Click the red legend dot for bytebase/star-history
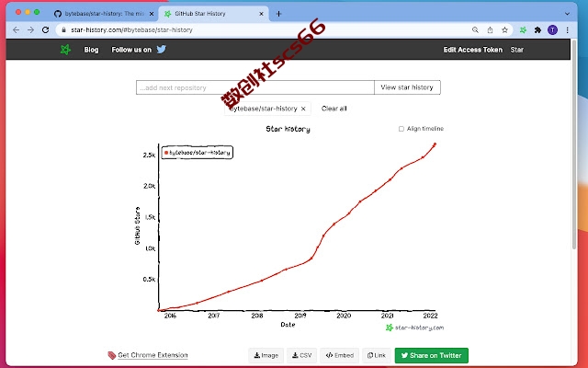The height and width of the screenshot is (368, 588). 166,153
